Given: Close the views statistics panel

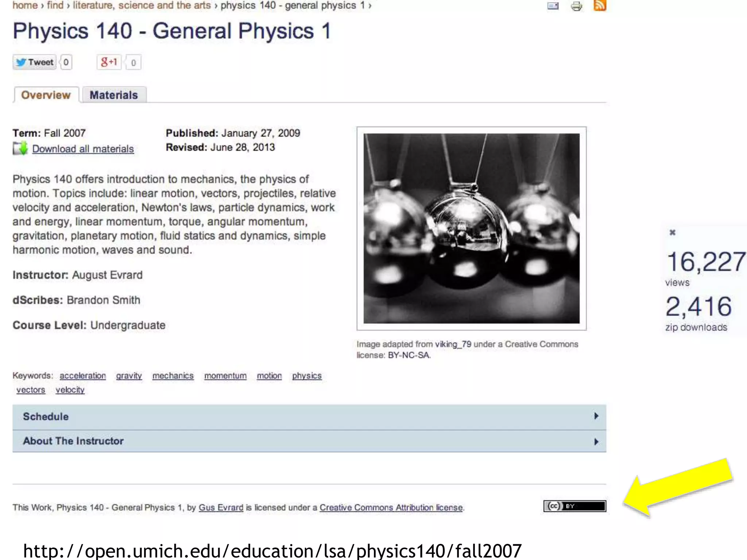Looking at the screenshot, I should click(673, 232).
